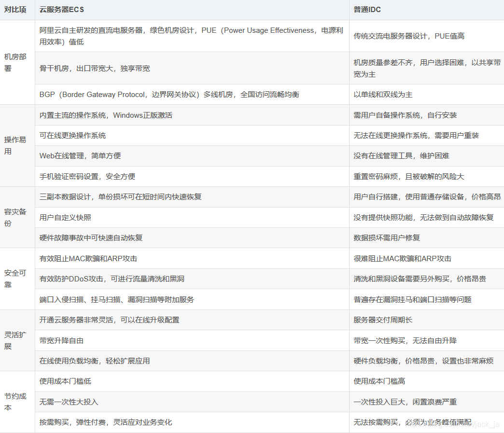
Task: Click the cell 很难阻止MAC欺骗和ARP攻击
Action: pos(427,259)
